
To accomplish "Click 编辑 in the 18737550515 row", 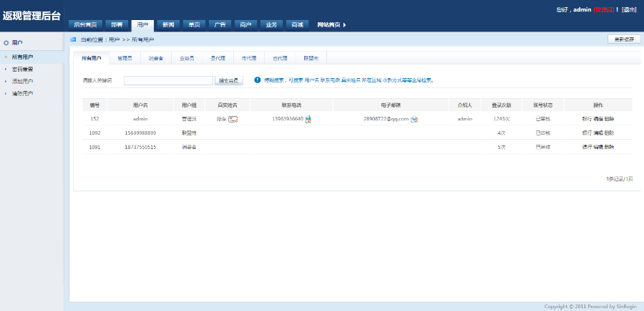I will [x=598, y=147].
